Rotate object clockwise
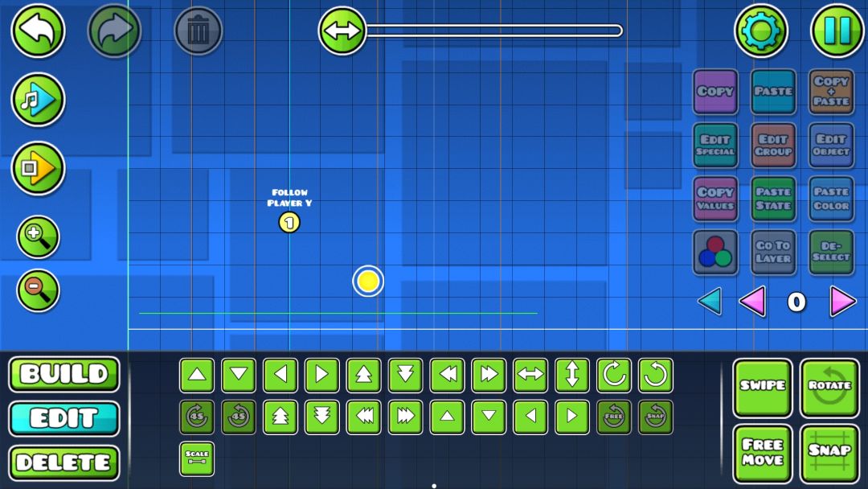 pos(614,375)
